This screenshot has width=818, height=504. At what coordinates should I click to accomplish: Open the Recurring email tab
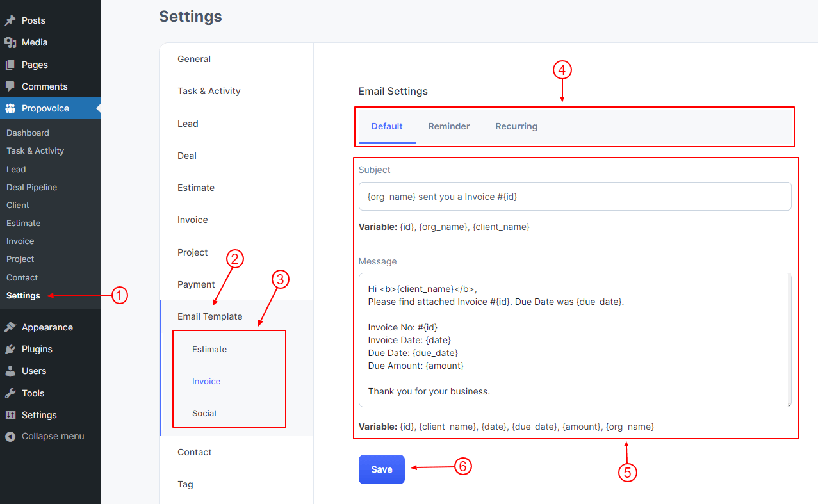[516, 126]
